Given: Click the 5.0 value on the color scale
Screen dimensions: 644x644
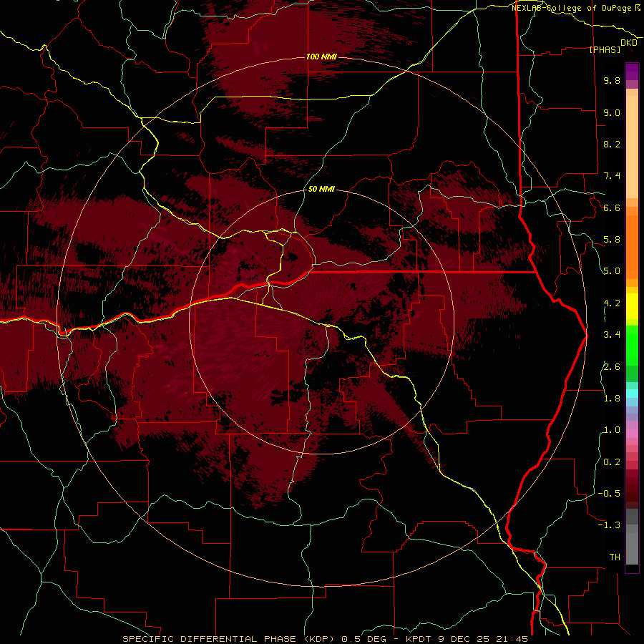Looking at the screenshot, I should tap(612, 271).
